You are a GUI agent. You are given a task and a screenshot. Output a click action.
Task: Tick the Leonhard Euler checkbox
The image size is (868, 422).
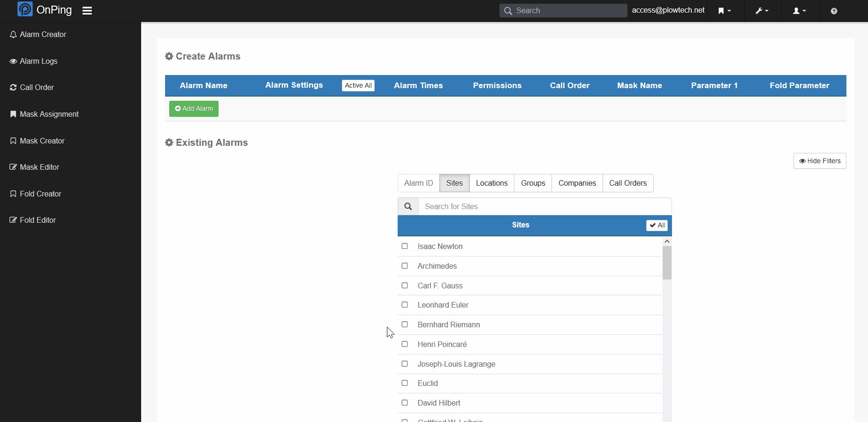(405, 305)
